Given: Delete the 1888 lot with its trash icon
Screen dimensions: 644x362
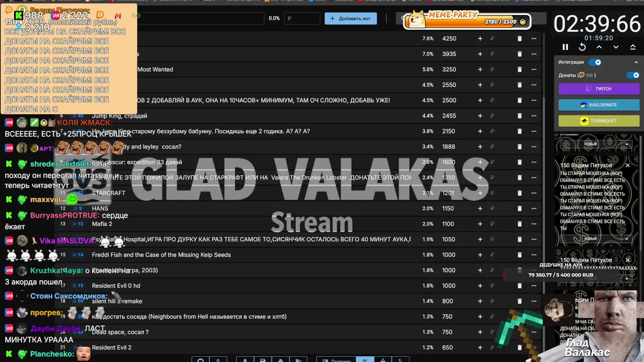Looking at the screenshot, I should 520,147.
